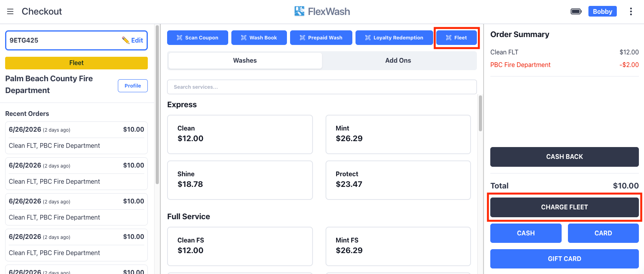Click the CASH BACK button
Viewport: 644px width, 274px height.
[564, 157]
